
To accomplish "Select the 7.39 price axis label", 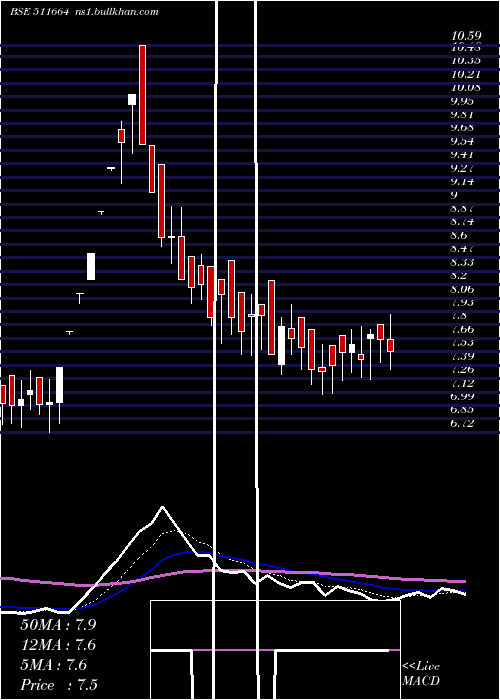I will 462,356.
